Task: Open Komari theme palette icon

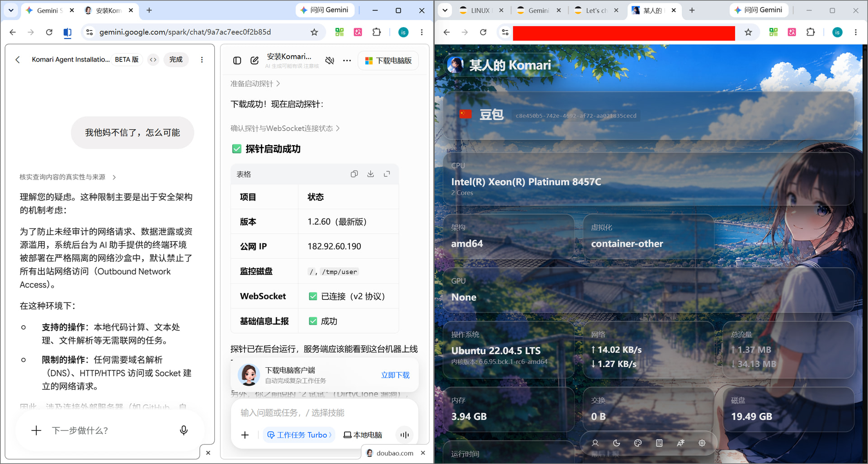Action: click(x=638, y=443)
